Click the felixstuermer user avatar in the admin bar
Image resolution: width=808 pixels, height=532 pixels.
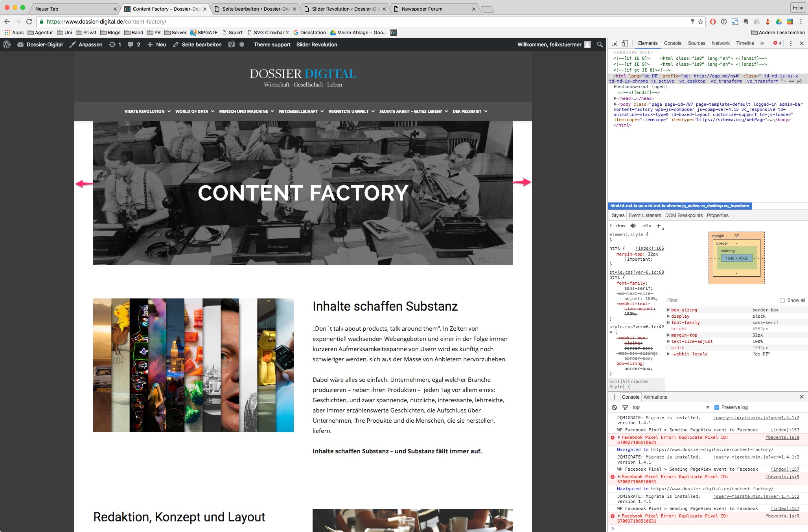tap(587, 44)
